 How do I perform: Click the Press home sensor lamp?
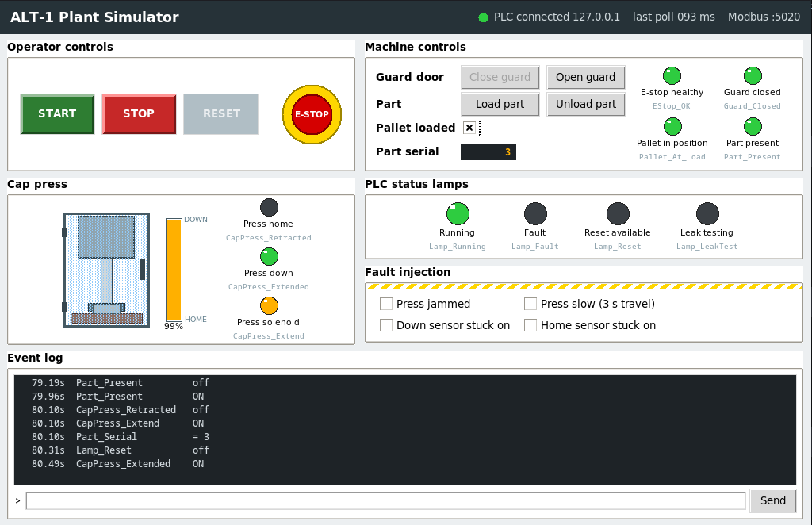point(269,208)
